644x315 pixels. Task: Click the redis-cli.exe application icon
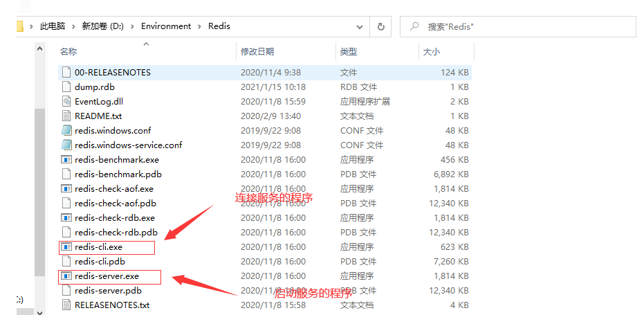pyautogui.click(x=66, y=246)
